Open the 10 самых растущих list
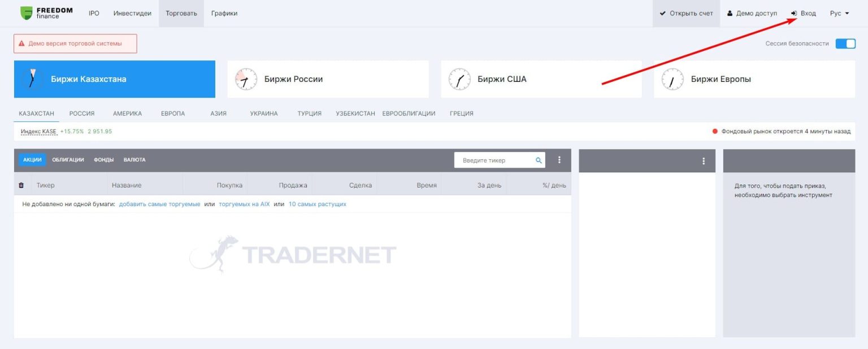868x349 pixels. coord(318,204)
